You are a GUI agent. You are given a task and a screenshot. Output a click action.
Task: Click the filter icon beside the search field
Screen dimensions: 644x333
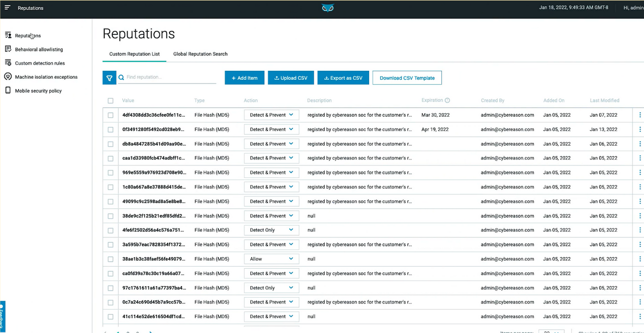pos(109,77)
